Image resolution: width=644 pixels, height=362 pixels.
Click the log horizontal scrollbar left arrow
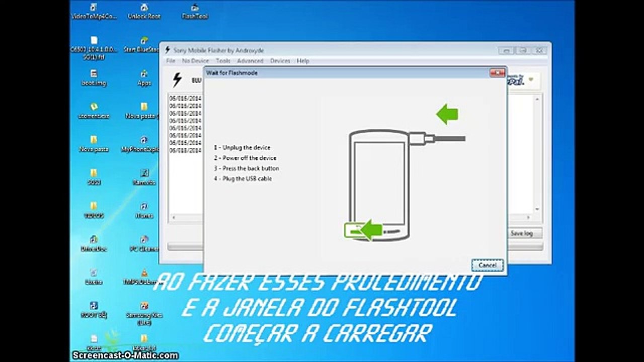(174, 217)
